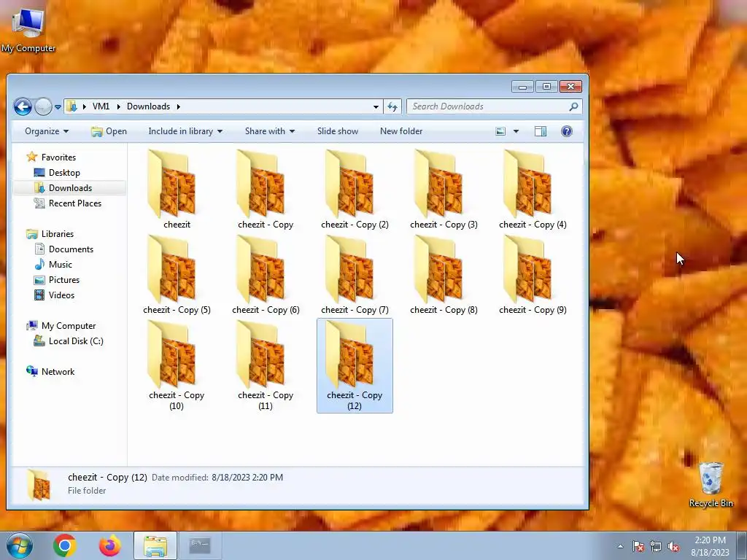Click the Refresh button by the address bar
Viewport: 747px width, 560px height.
tap(392, 106)
